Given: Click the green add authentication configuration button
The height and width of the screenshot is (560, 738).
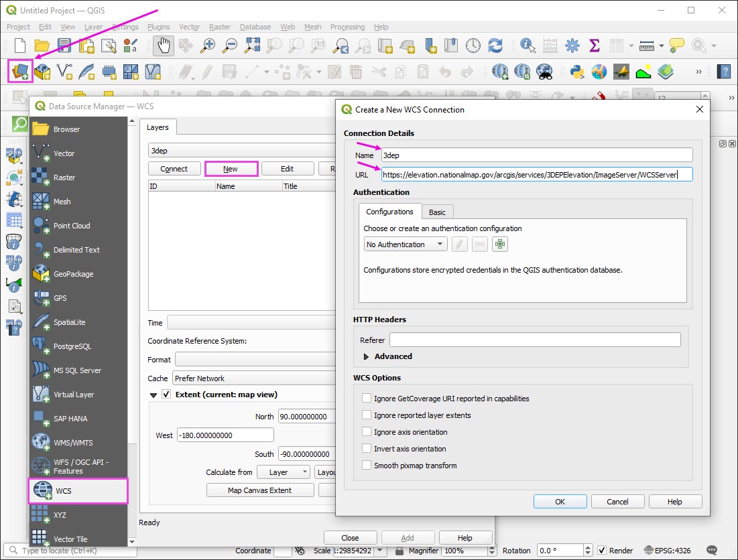Looking at the screenshot, I should click(499, 244).
